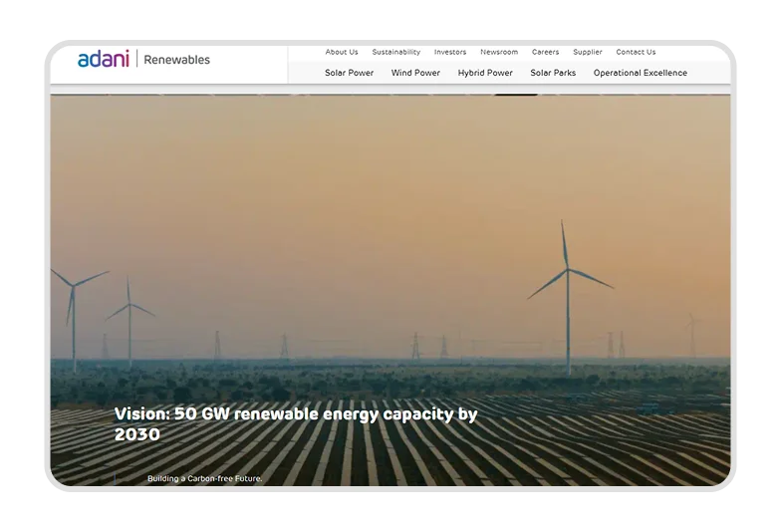Open the Contact Us page
781x532 pixels.
click(636, 52)
